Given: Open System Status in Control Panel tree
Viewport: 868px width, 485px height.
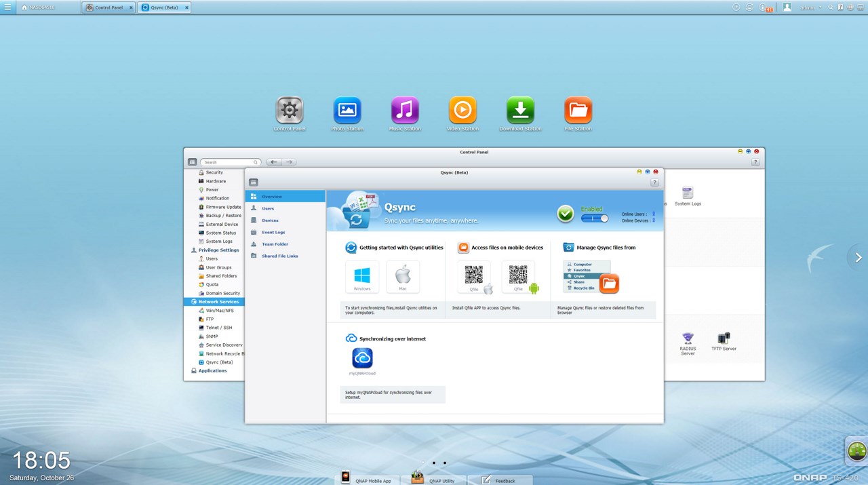Looking at the screenshot, I should point(221,233).
